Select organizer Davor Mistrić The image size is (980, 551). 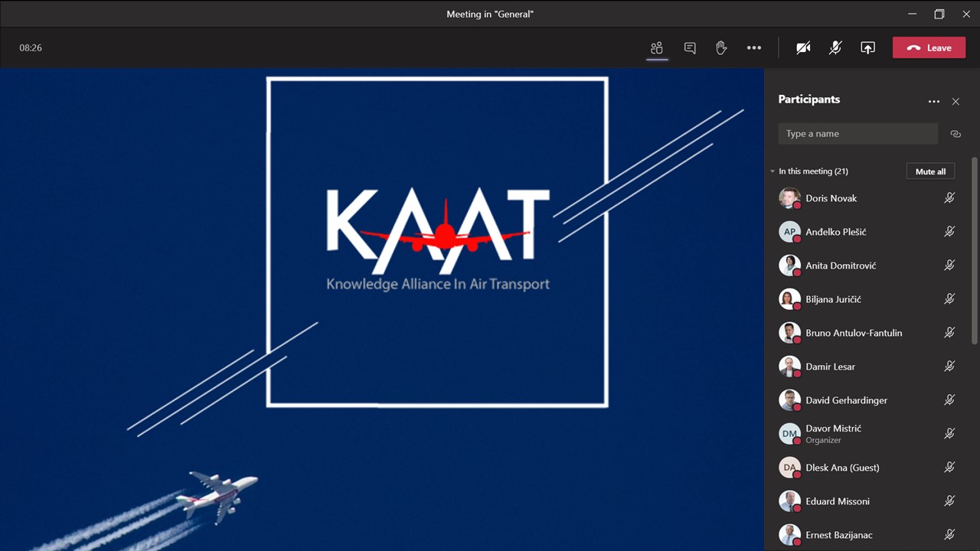point(867,433)
